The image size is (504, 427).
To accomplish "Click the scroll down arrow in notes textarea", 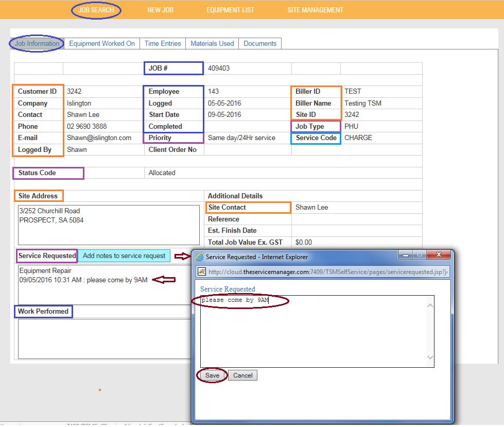I will pyautogui.click(x=430, y=357).
